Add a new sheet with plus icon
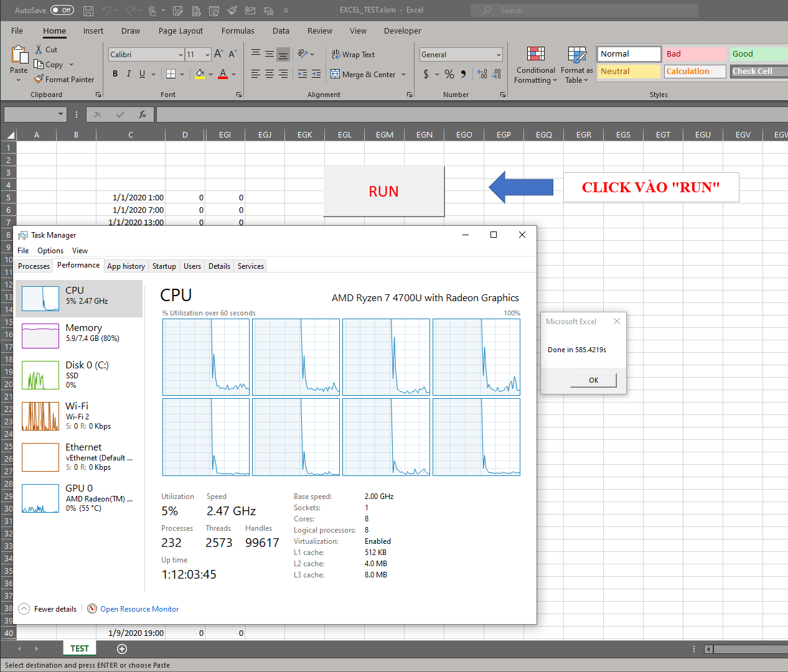Image resolution: width=788 pixels, height=672 pixels. [x=122, y=649]
